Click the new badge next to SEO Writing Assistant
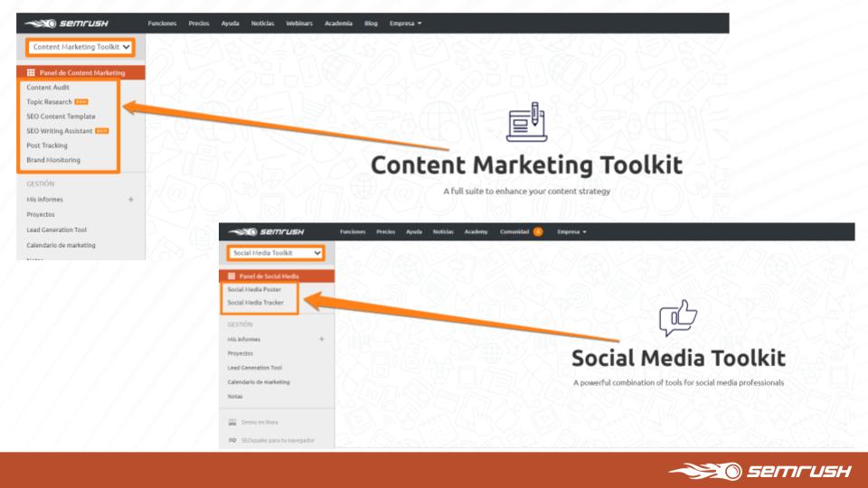 coord(102,131)
